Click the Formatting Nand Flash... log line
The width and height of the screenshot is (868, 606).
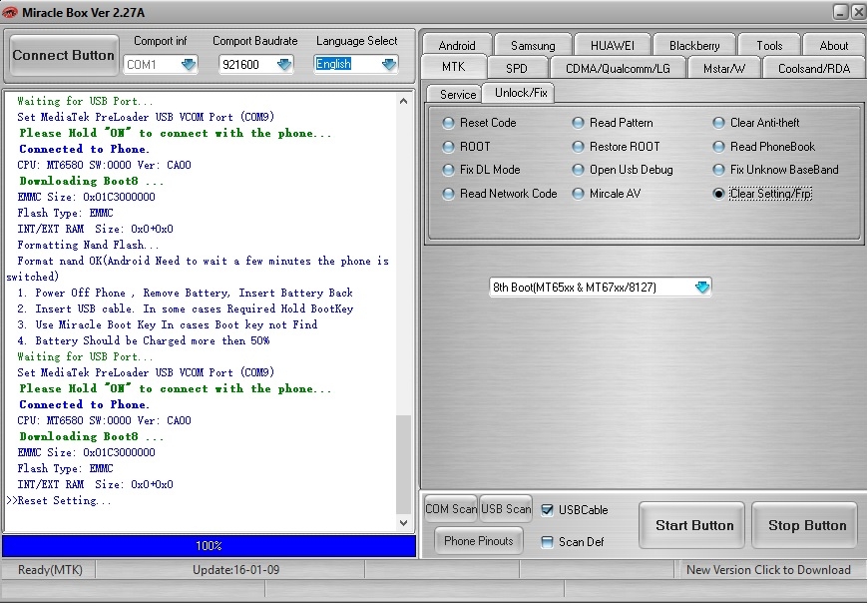(88, 245)
